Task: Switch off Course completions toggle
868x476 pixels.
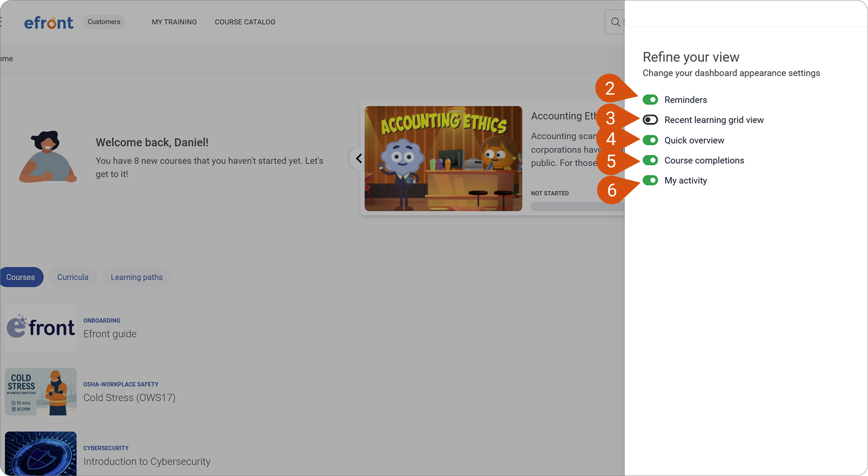Action: click(x=650, y=160)
